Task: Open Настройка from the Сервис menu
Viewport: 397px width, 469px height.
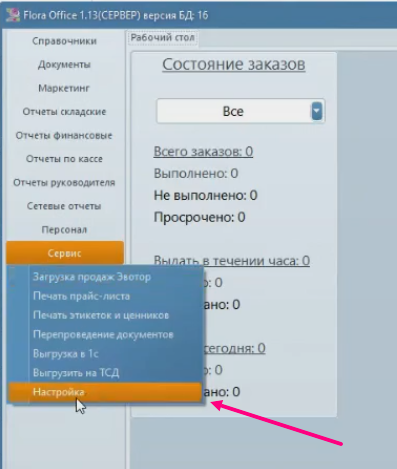Action: (x=105, y=392)
